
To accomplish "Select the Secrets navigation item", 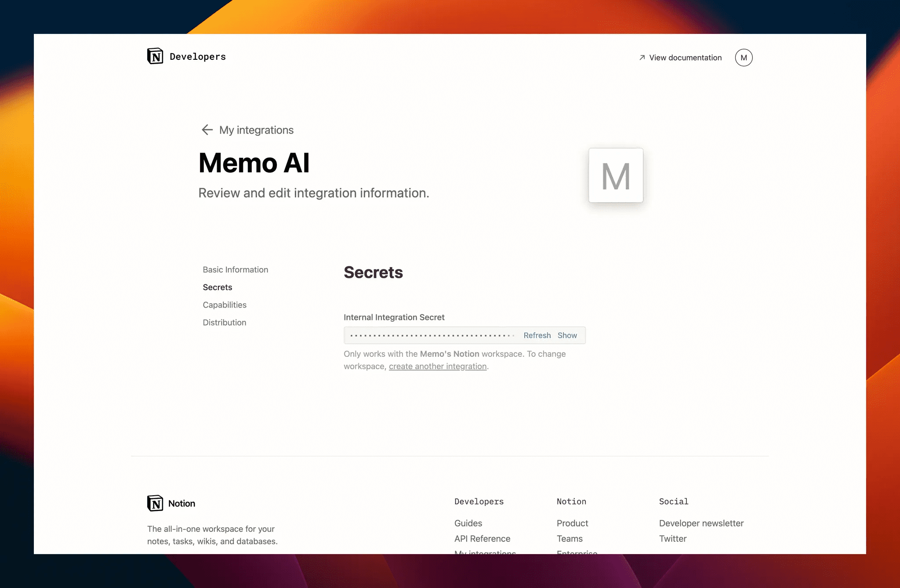I will (218, 287).
